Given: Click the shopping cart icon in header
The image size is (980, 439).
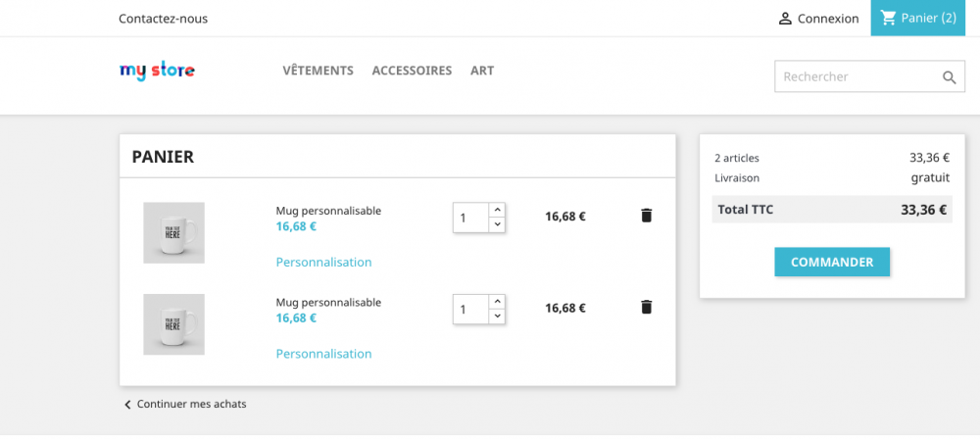Looking at the screenshot, I should point(888,18).
